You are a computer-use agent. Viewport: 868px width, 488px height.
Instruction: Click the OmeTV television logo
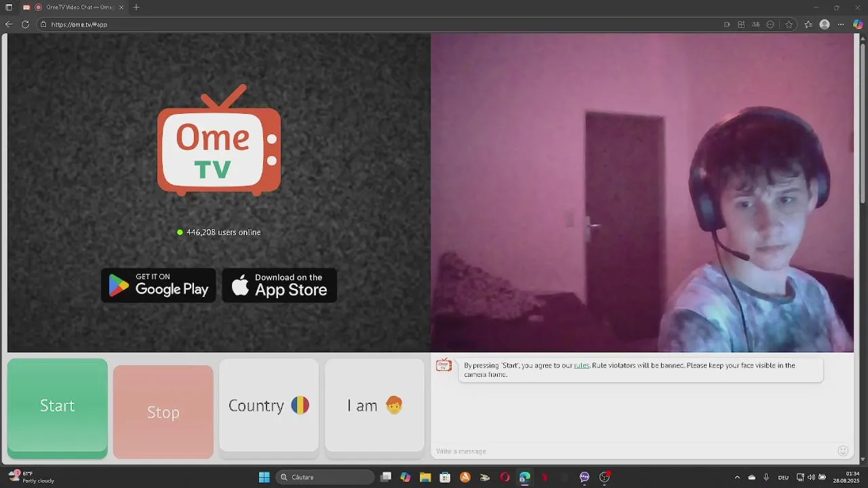[219, 140]
